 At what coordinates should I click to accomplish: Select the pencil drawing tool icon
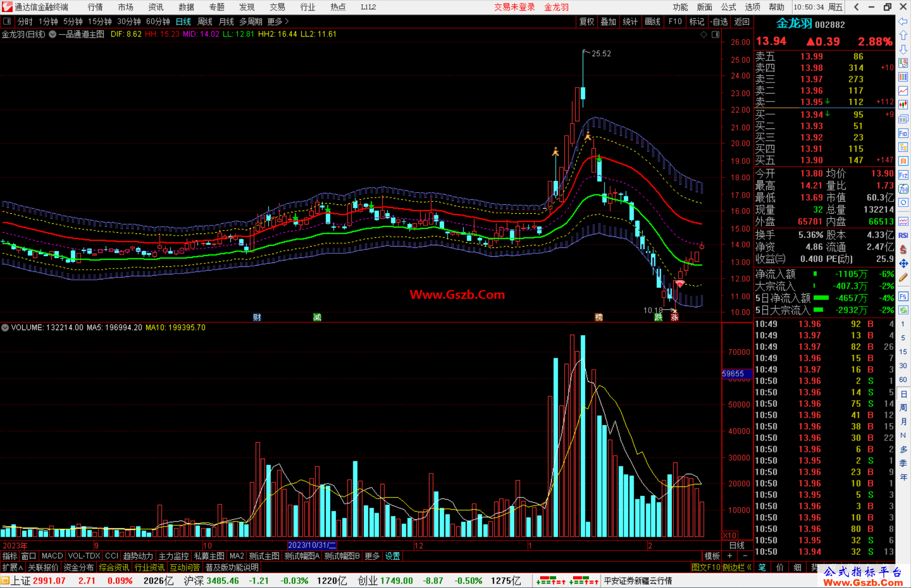pos(903,277)
